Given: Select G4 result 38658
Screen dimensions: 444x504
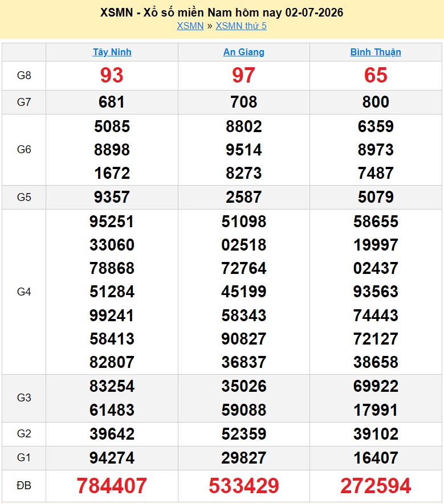Looking at the screenshot, I should [376, 362].
